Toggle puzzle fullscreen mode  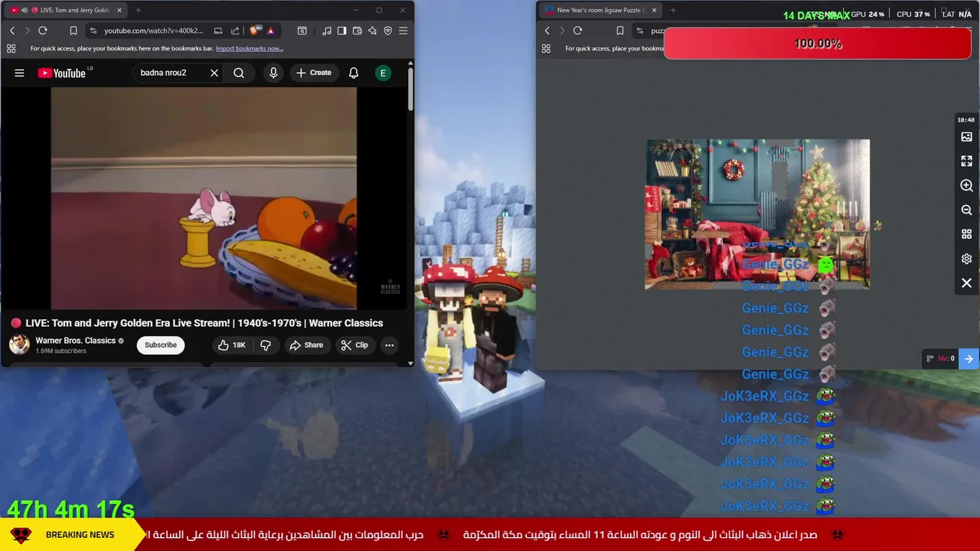pos(966,161)
